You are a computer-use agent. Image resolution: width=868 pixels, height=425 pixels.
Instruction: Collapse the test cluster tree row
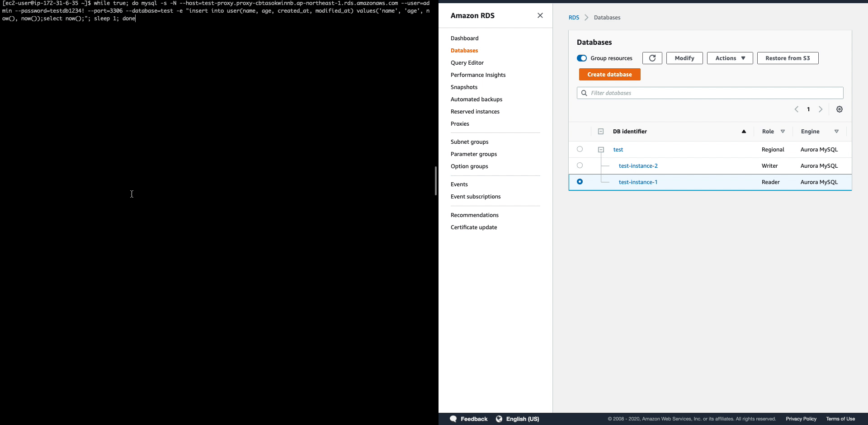pyautogui.click(x=601, y=149)
